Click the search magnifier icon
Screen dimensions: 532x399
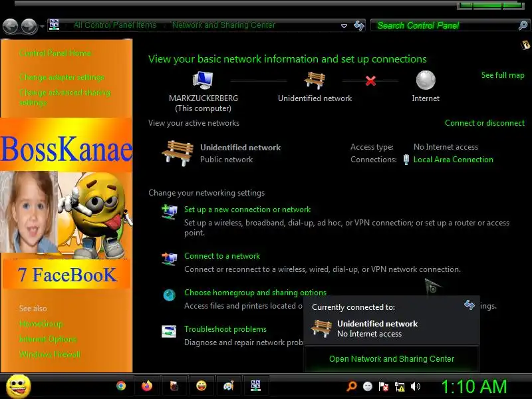[523, 25]
